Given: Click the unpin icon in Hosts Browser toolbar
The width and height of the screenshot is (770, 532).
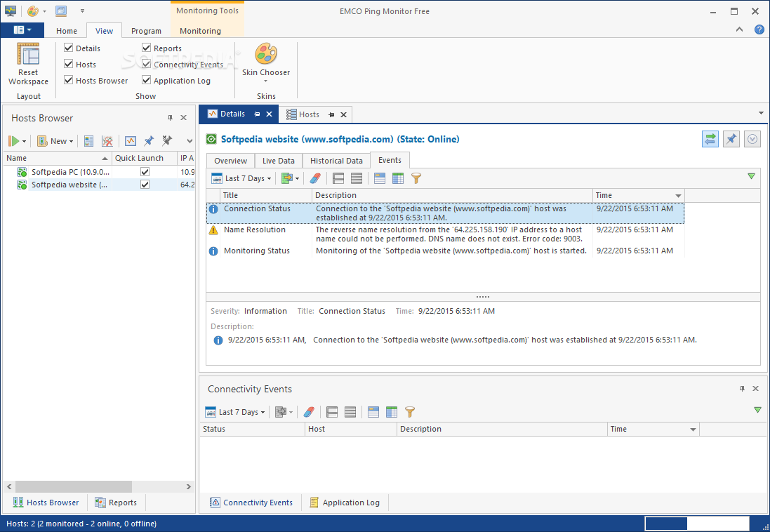Looking at the screenshot, I should tap(167, 141).
